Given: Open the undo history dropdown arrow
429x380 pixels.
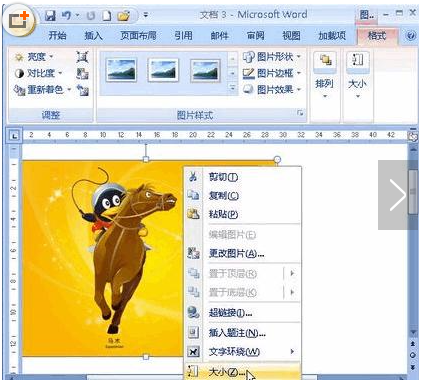Looking at the screenshot, I should point(77,15).
